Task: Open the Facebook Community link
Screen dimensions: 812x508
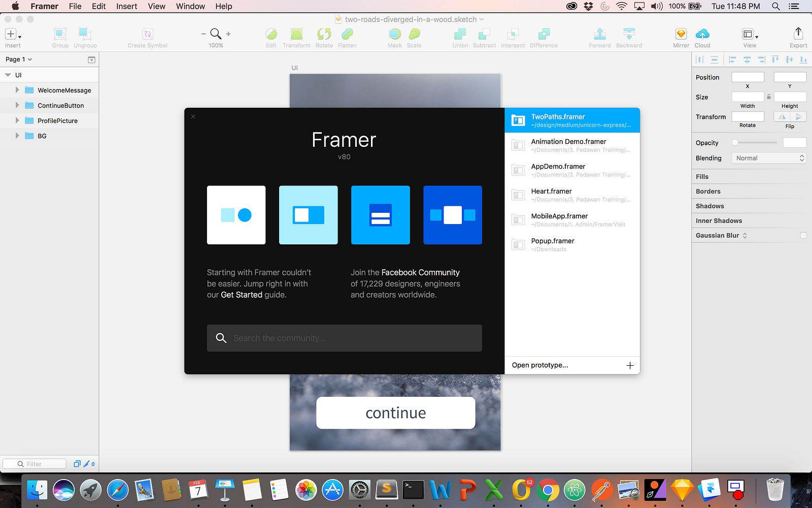Action: pos(420,272)
